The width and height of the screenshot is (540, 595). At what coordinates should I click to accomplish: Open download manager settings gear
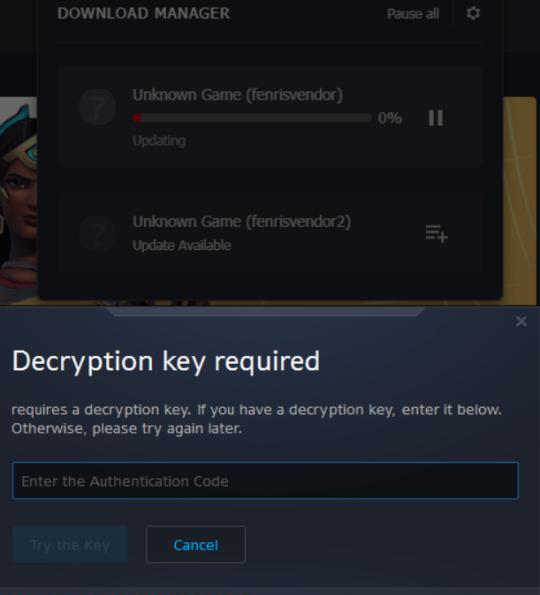(x=473, y=14)
